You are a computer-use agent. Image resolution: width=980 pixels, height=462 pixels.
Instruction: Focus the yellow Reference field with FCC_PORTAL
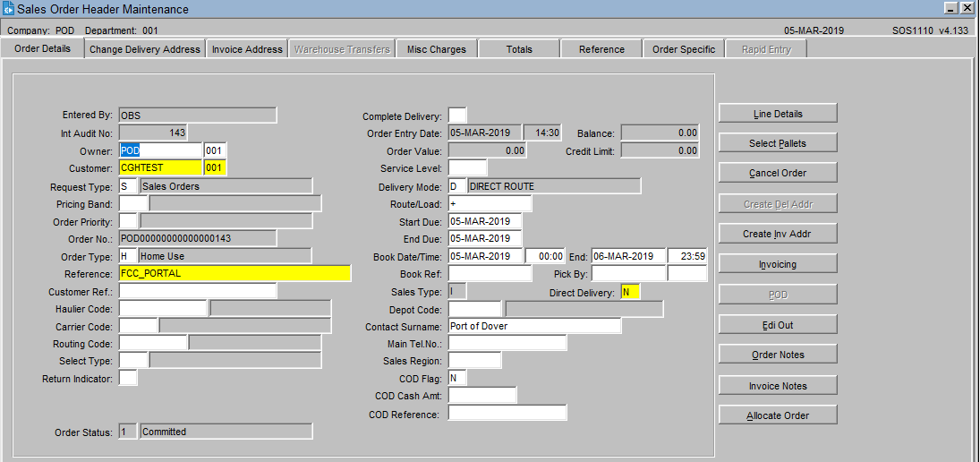pos(234,273)
